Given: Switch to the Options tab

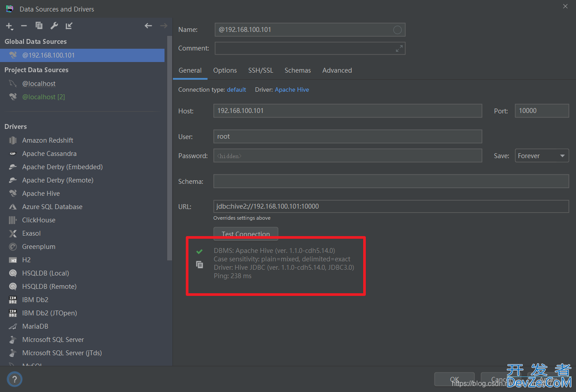Looking at the screenshot, I should [x=225, y=70].
